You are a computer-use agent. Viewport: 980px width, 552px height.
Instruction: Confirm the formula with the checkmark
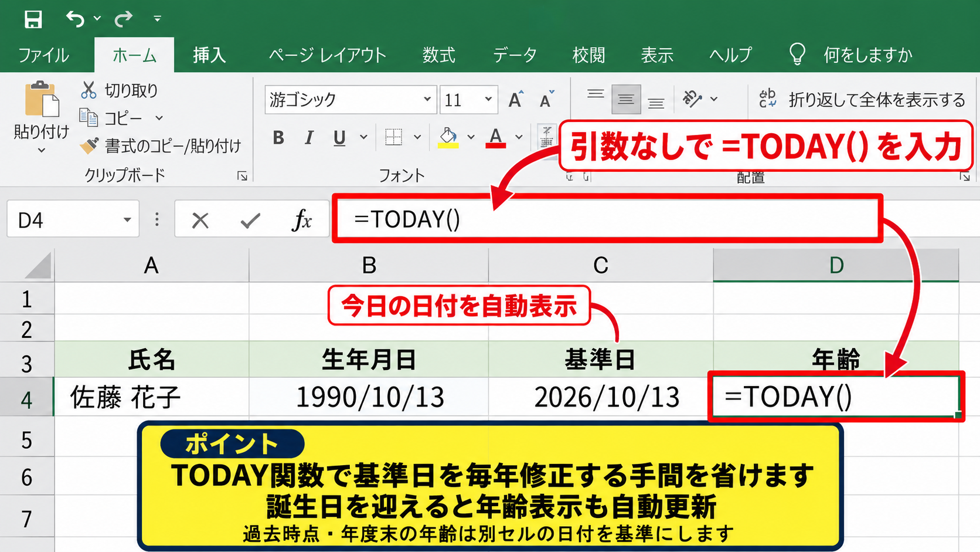point(250,221)
